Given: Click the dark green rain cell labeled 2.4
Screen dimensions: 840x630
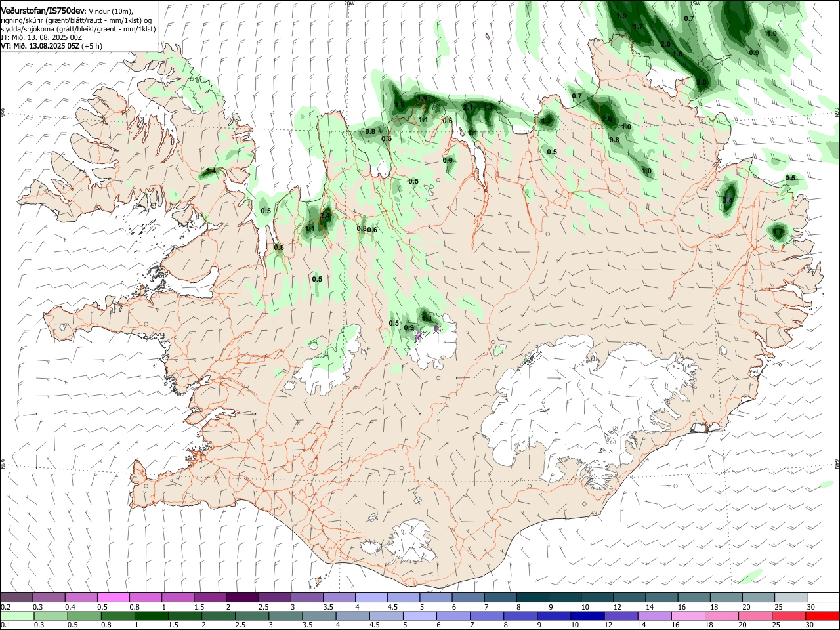Looking at the screenshot, I should click(325, 219).
